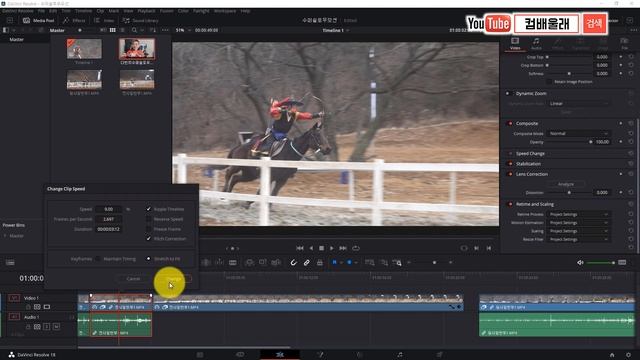Toggle linked selection chain icon
Image resolution: width=640 pixels, height=360 pixels.
(307, 262)
